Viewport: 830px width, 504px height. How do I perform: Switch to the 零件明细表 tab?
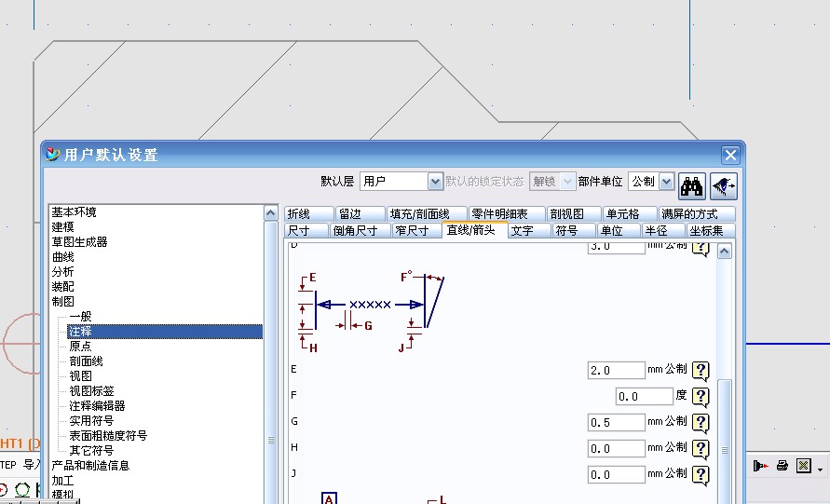[507, 214]
